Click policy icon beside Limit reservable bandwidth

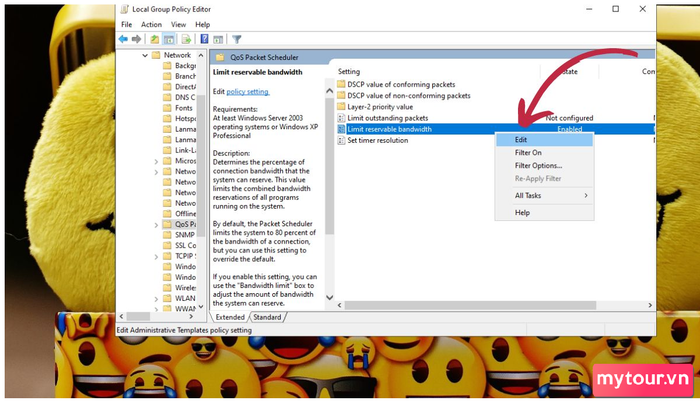click(x=342, y=129)
